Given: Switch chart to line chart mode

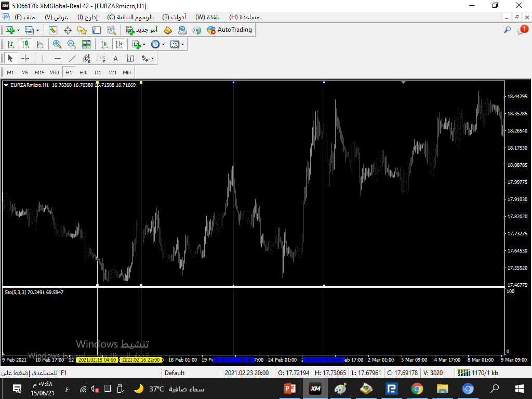Looking at the screenshot, I should pos(39,45).
